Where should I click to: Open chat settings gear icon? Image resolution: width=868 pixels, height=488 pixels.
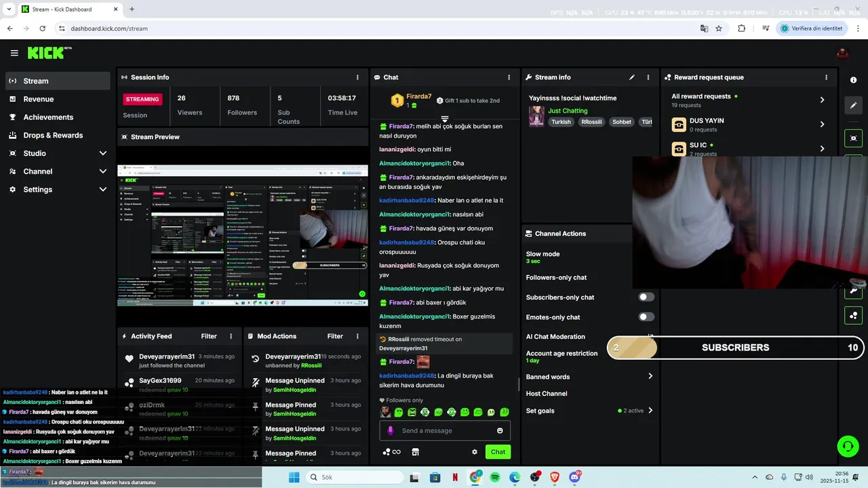(x=475, y=452)
